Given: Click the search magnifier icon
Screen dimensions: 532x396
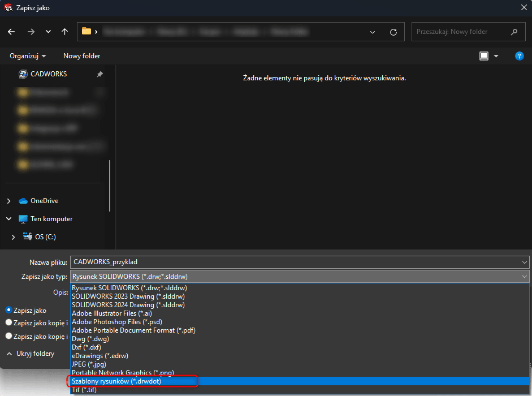Looking at the screenshot, I should [x=514, y=32].
